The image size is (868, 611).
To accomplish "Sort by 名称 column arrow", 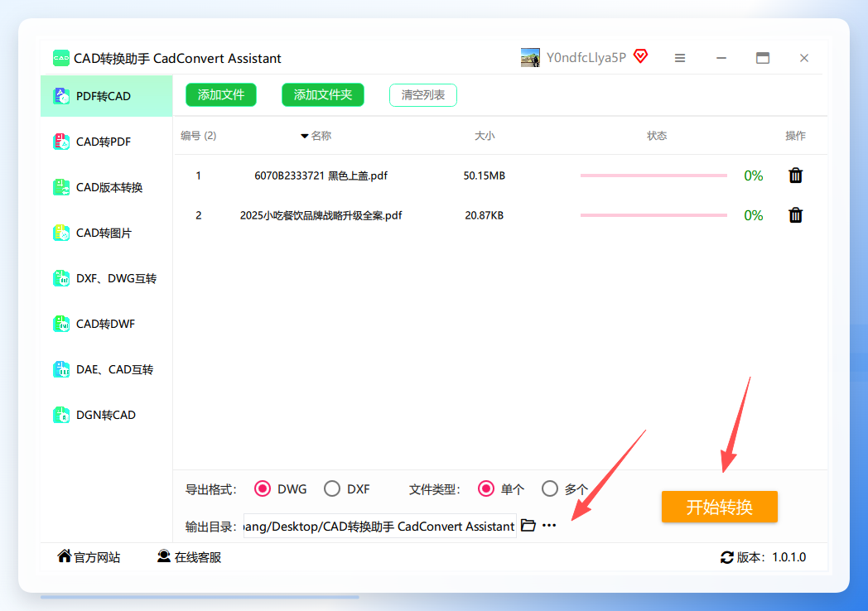I will pos(305,136).
